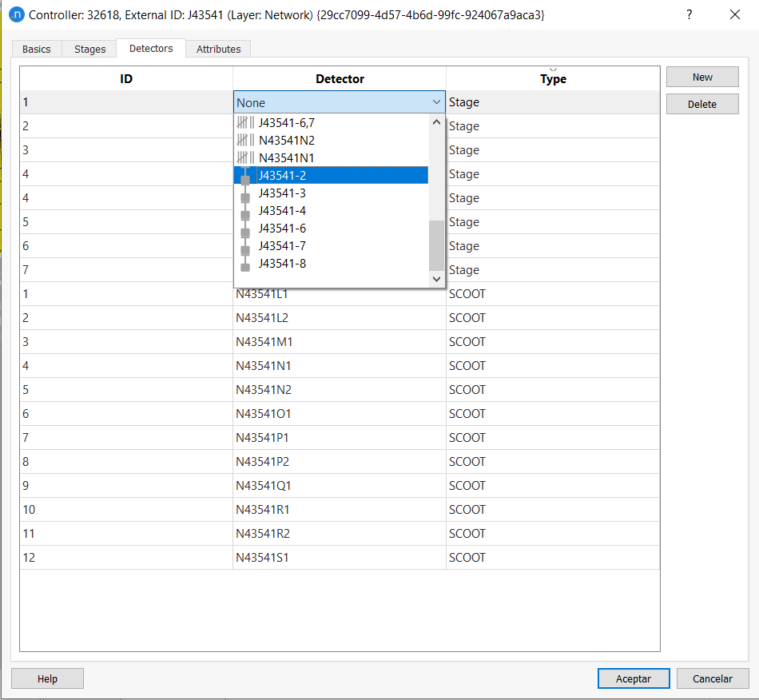Choose detector J43541-8 from the list
The image size is (759, 700).
pyautogui.click(x=281, y=263)
